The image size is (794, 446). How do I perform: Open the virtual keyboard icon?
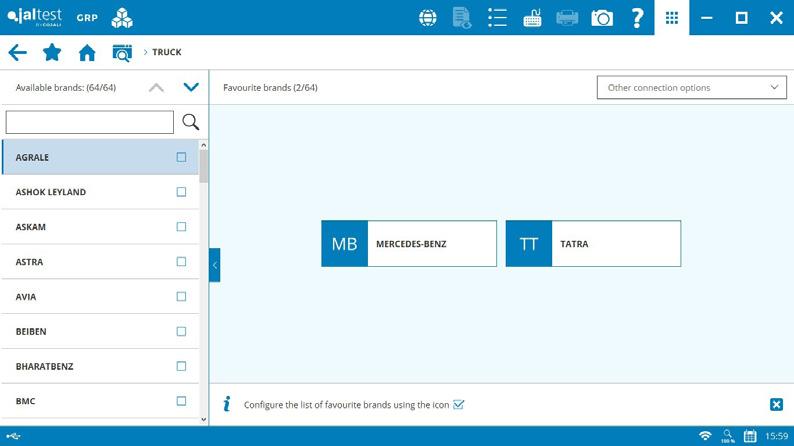coord(532,18)
